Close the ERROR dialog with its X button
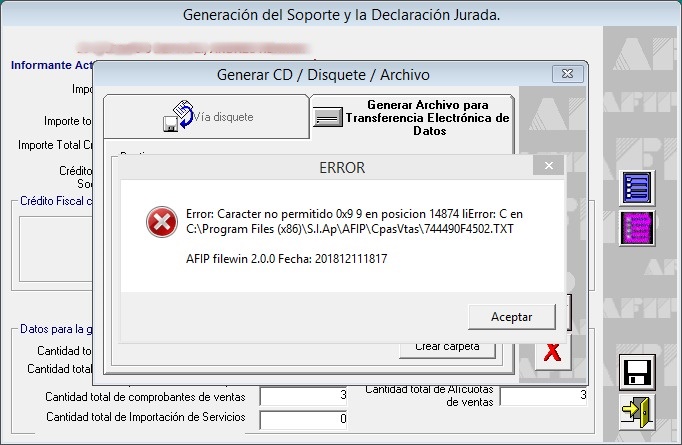Screen dimensions: 682x445 click(x=549, y=166)
